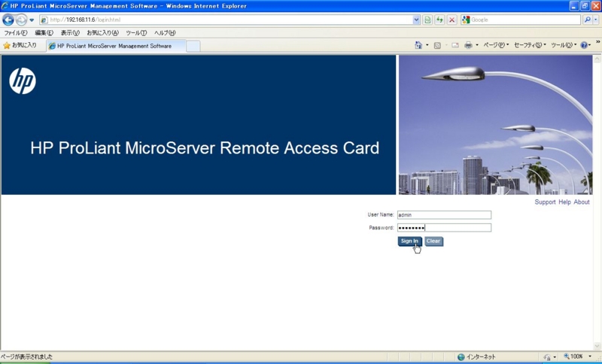Open the ツール(O) command bar menu
The image size is (602, 364).
[564, 45]
